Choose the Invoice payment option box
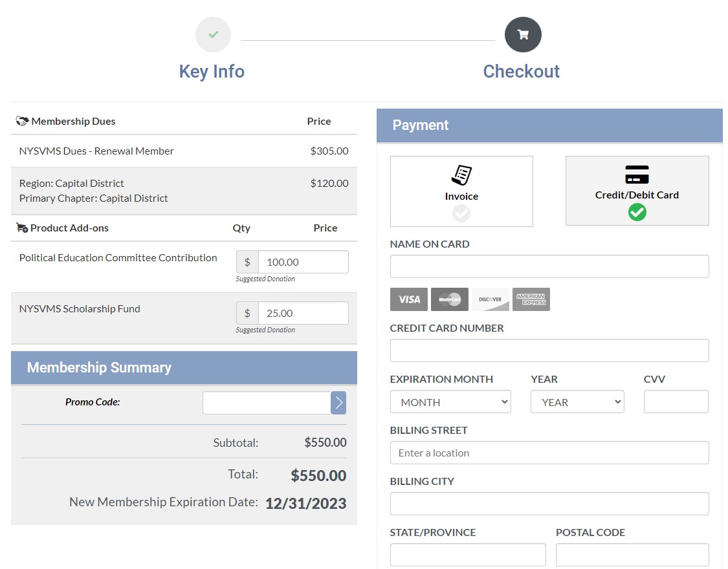728x569 pixels. (461, 191)
